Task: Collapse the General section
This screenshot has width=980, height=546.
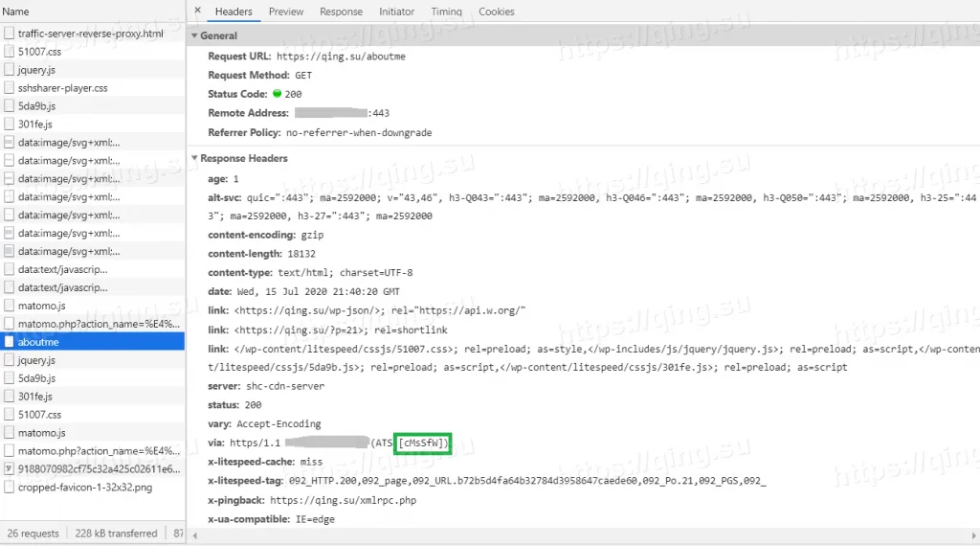Action: [x=194, y=36]
